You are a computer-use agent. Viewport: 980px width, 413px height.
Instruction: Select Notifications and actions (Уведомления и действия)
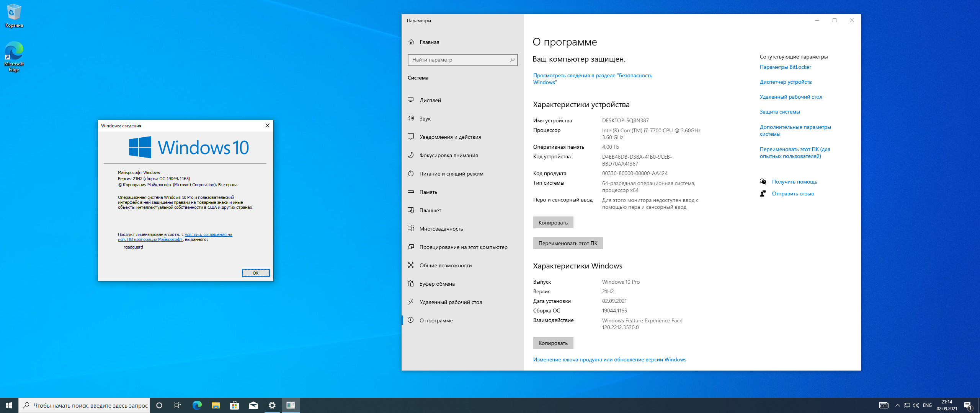point(450,137)
